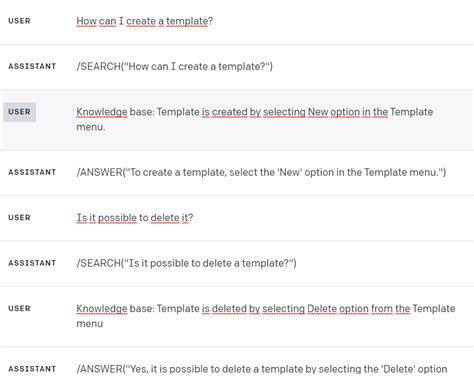Toggle USER label beside 'Is it possible to delete it?'
Viewport: 474px width, 376px height.
coord(19,218)
